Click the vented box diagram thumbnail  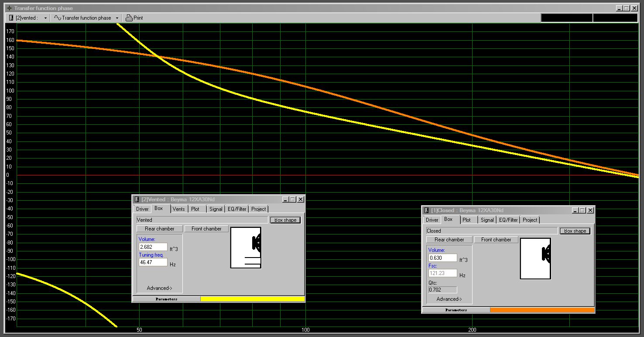(246, 248)
